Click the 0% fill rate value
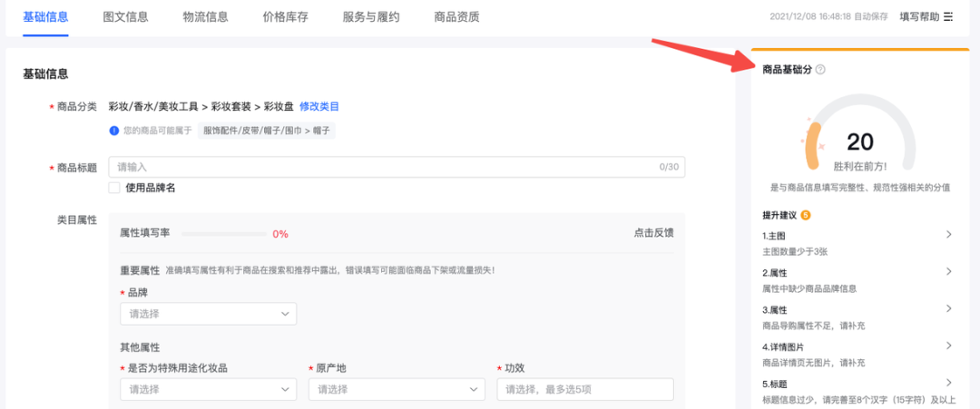The height and width of the screenshot is (409, 980). click(x=280, y=234)
